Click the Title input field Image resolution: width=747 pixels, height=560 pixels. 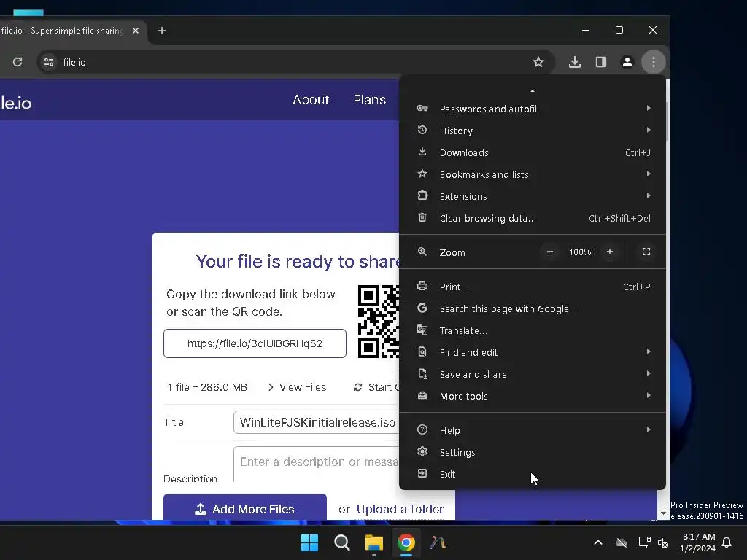click(x=317, y=422)
